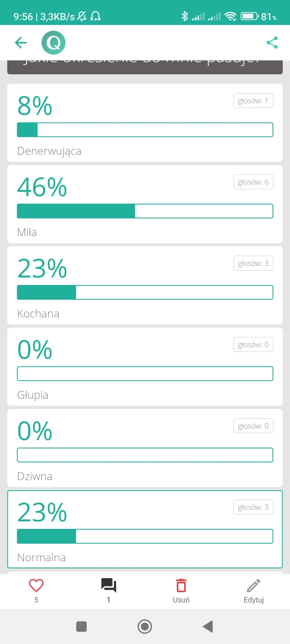Tap the Edytuj pencil icon
290x644 pixels.
254,586
